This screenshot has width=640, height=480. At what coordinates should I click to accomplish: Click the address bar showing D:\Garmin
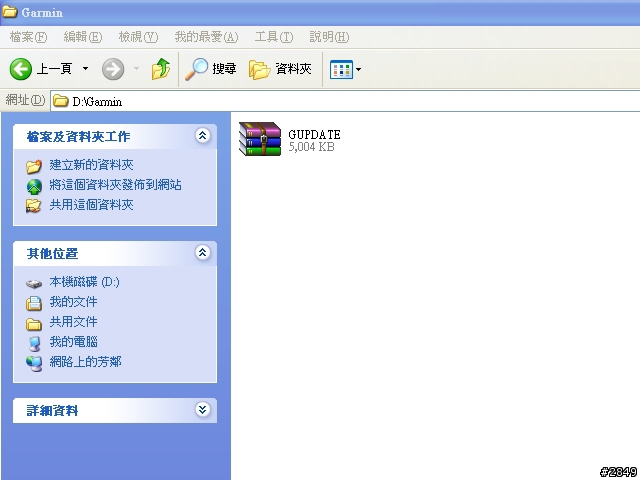click(345, 101)
